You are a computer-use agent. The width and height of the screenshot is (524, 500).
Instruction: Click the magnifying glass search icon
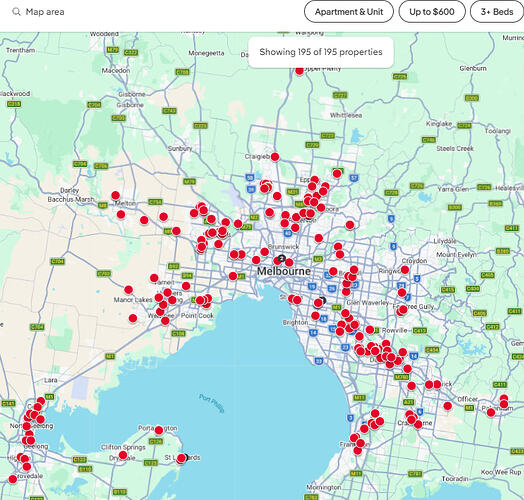16,12
